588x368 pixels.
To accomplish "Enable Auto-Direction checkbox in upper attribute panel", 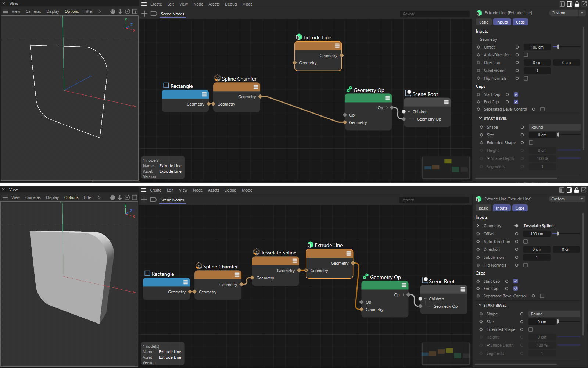I will coord(526,55).
